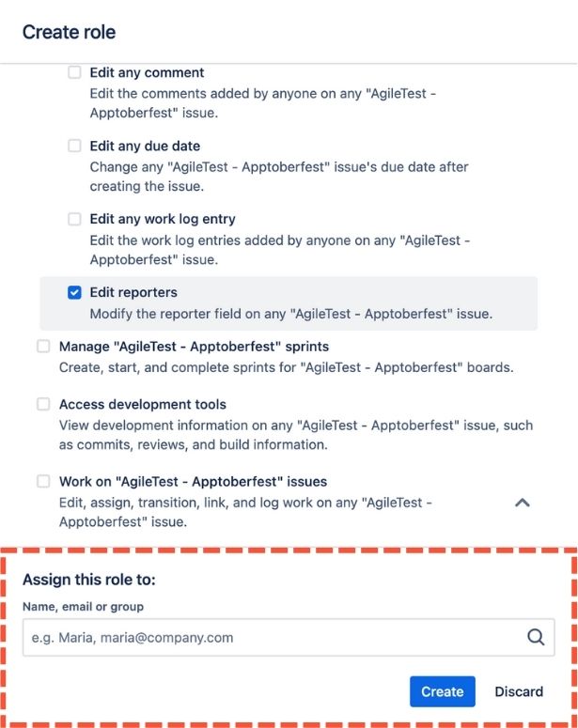Click the "Modify the reporter field" description text
This screenshot has width=578, height=728.
pyautogui.click(x=290, y=314)
